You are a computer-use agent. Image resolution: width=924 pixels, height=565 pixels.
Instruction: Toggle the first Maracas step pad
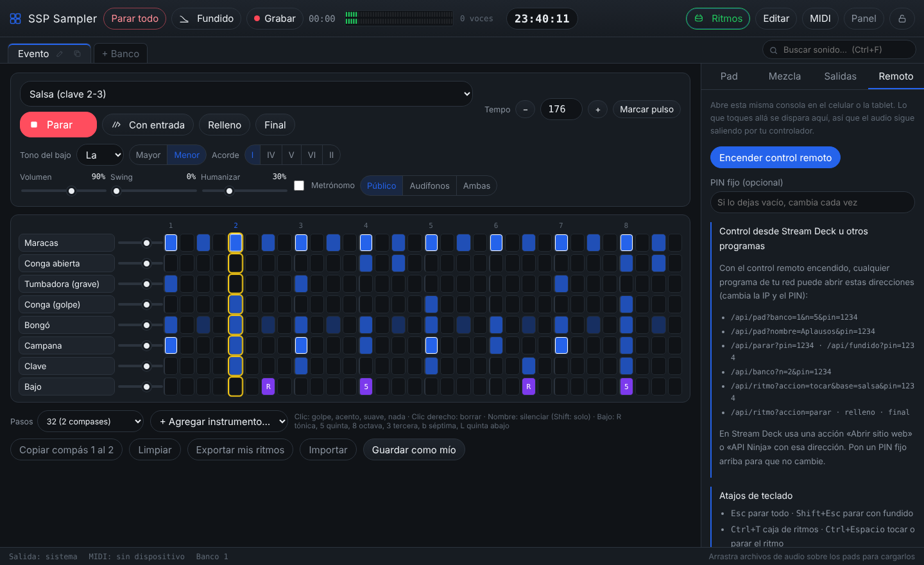[171, 243]
